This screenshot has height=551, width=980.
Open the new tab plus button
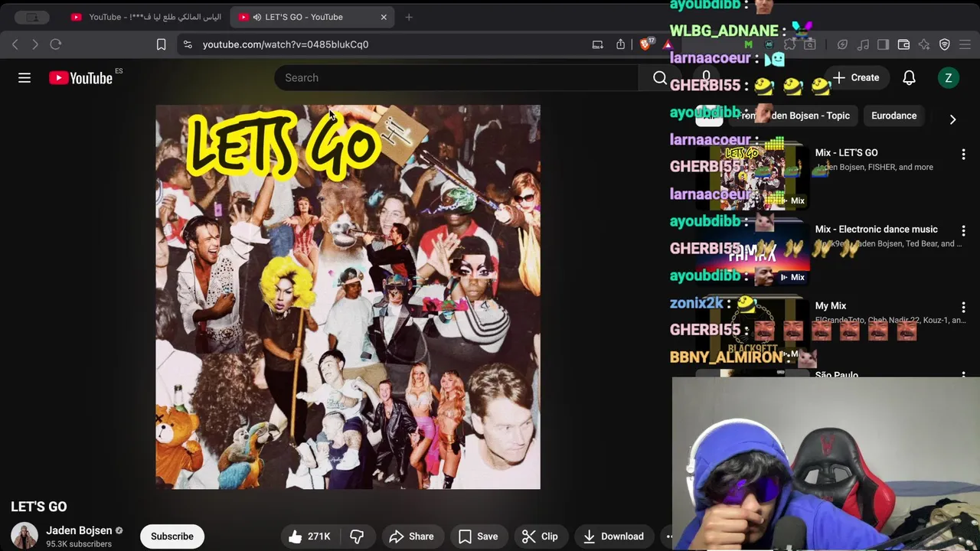[409, 17]
